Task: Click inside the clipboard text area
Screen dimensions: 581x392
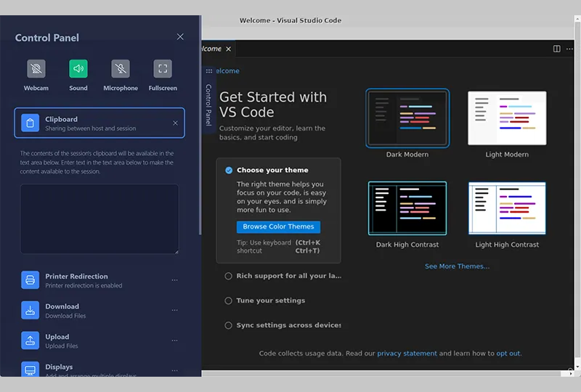Action: [99, 219]
